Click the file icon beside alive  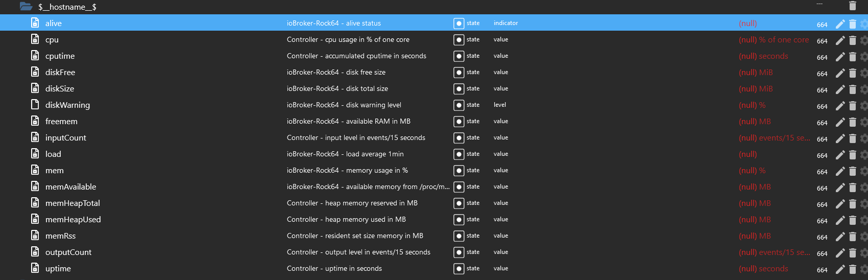coord(35,22)
